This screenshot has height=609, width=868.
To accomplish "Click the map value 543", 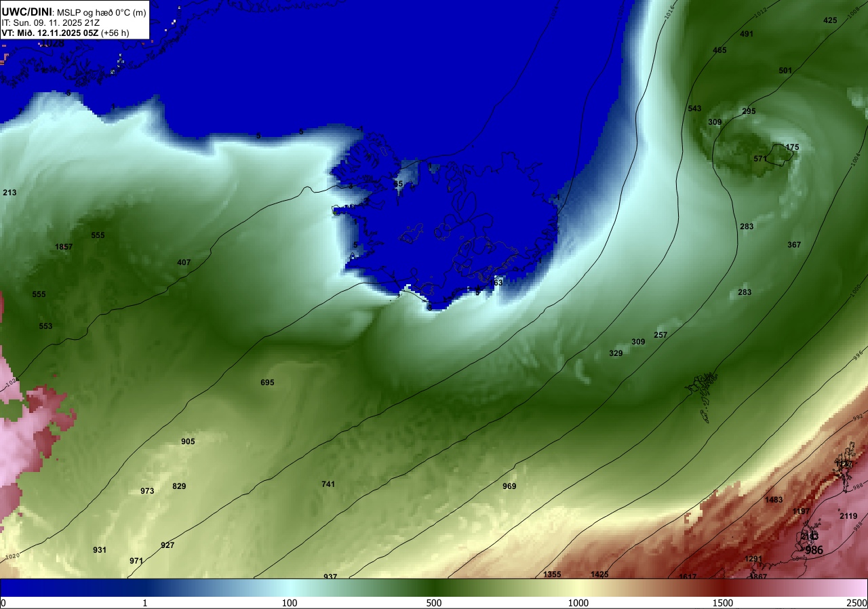I will pyautogui.click(x=694, y=109).
